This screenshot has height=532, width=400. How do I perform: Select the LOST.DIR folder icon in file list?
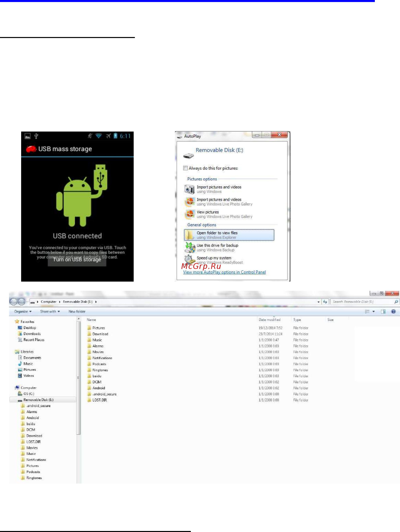[89, 400]
